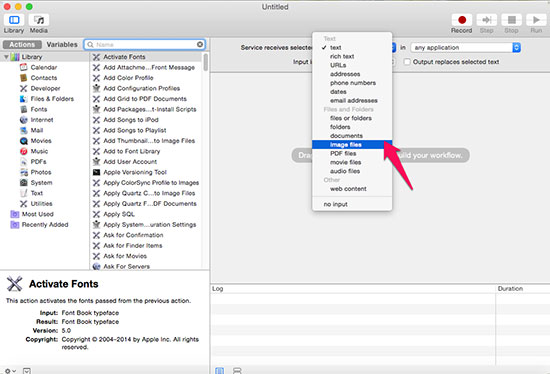Choose PDF files from the menu

[x=352, y=153]
